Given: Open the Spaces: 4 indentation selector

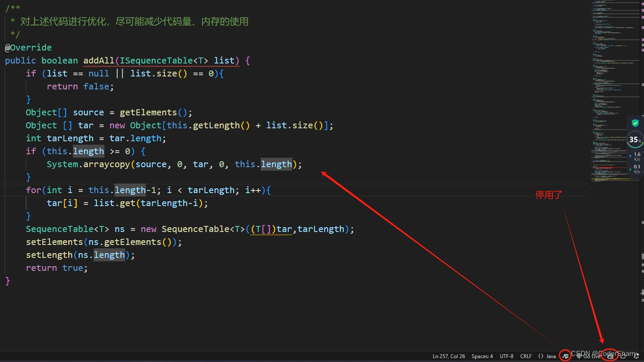Looking at the screenshot, I should click(x=482, y=356).
